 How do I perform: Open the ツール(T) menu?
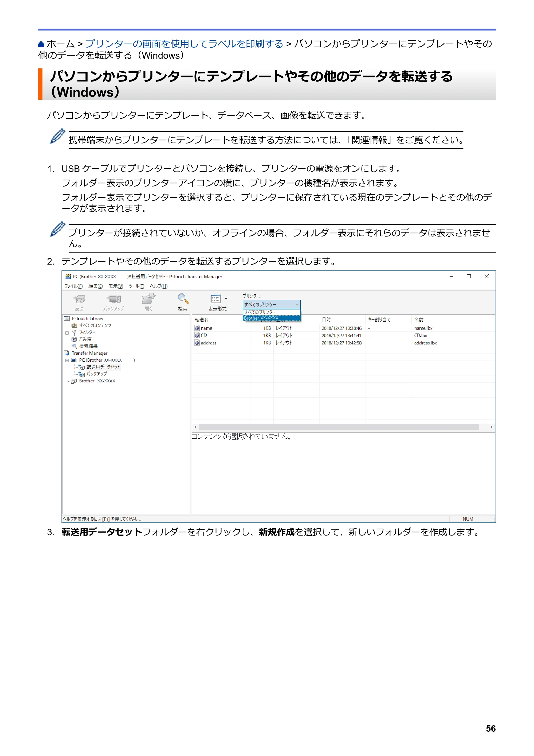pos(136,286)
